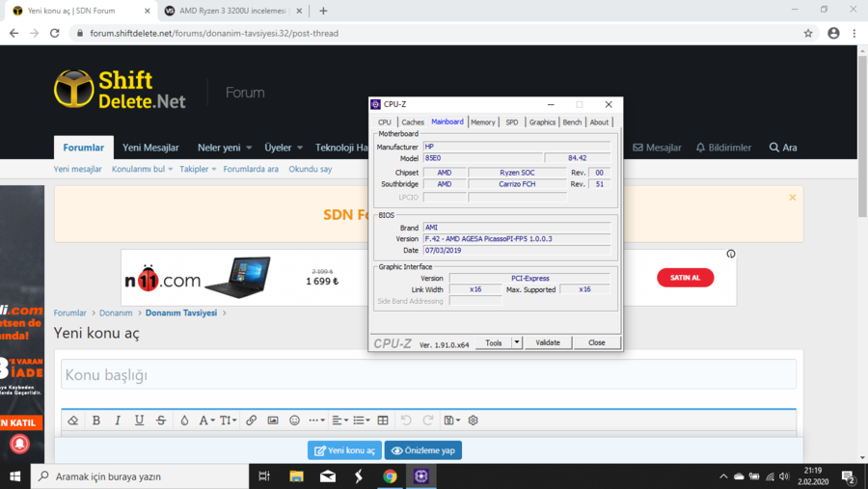Click the SATIN AL ad button
The image size is (868, 489).
(x=686, y=278)
